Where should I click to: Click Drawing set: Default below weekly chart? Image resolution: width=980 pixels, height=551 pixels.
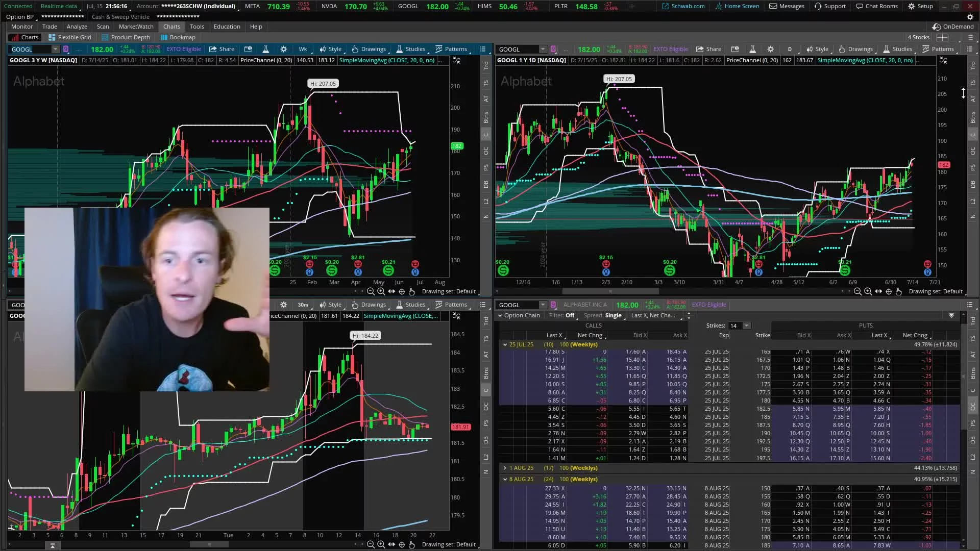coord(449,291)
